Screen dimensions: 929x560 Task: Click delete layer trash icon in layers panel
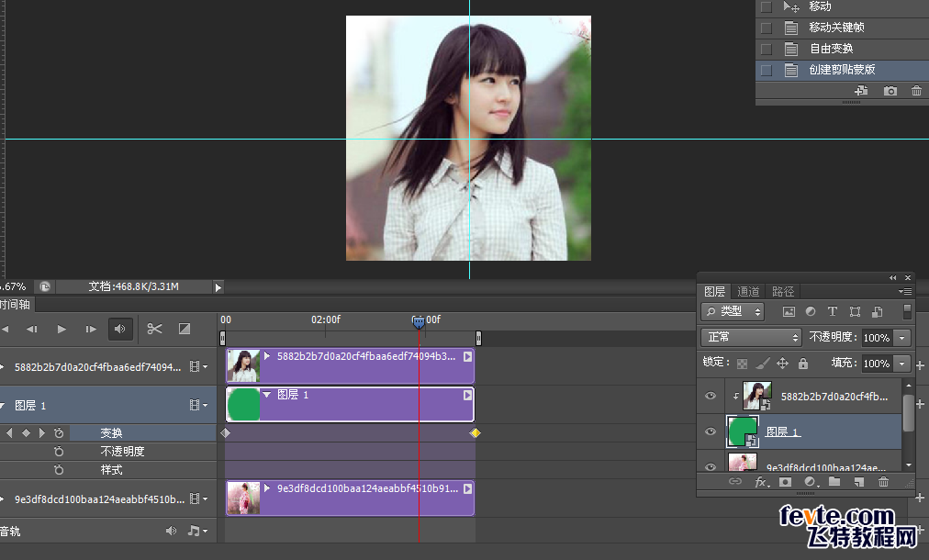tap(883, 482)
